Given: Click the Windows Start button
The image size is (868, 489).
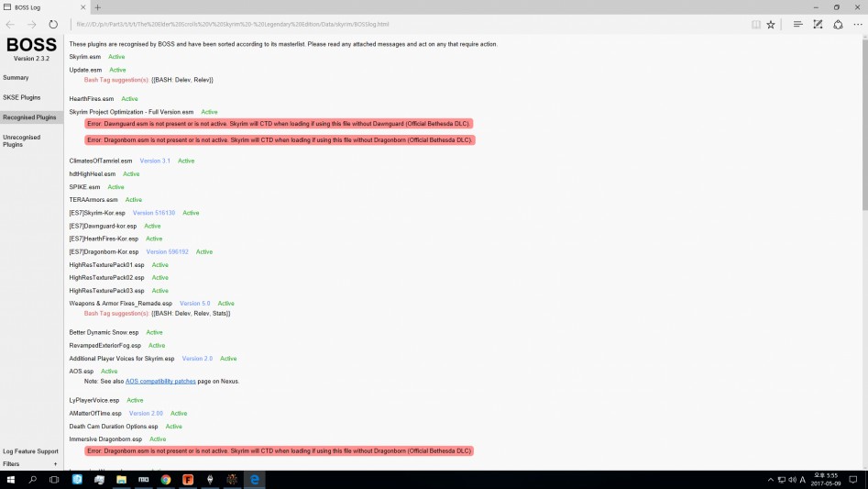Looking at the screenshot, I should point(10,480).
